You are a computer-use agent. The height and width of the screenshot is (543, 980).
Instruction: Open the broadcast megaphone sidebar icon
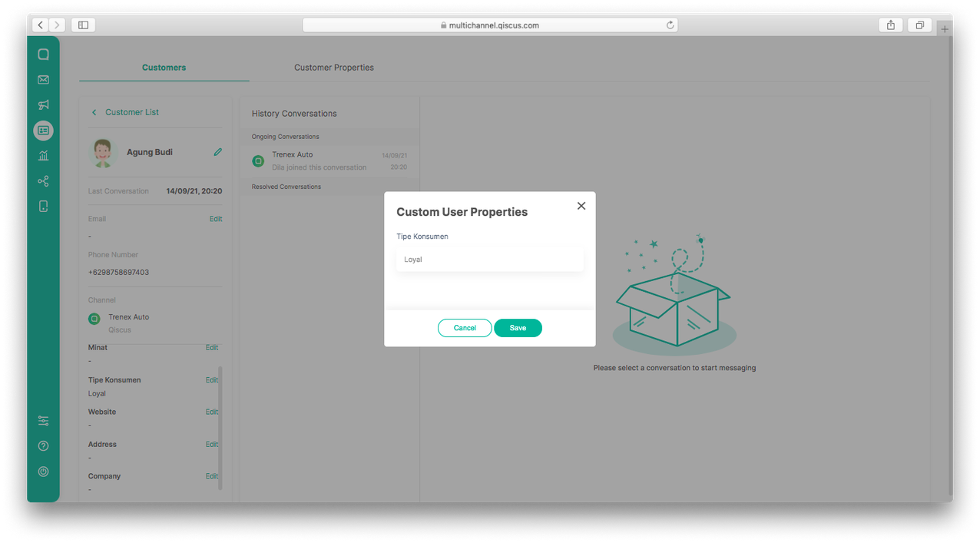[43, 105]
